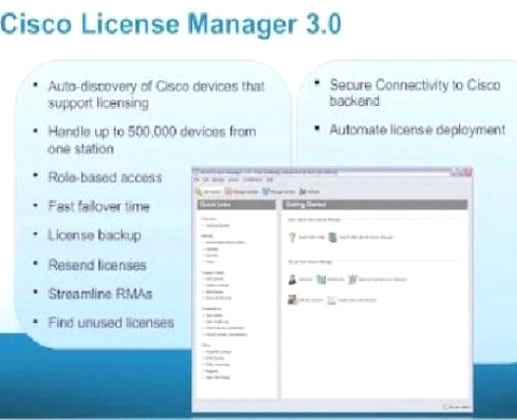
Task: Click the first link under Quick Links
Action: pos(217,226)
